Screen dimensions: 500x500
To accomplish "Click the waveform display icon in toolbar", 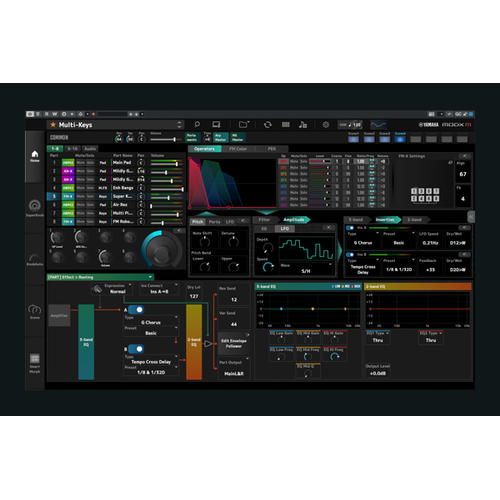I will point(378,125).
